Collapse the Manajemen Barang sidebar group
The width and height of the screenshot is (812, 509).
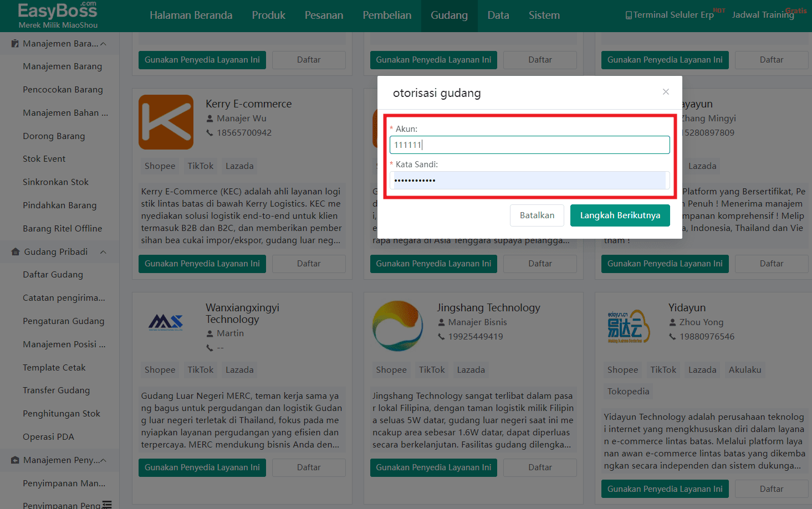(103, 44)
